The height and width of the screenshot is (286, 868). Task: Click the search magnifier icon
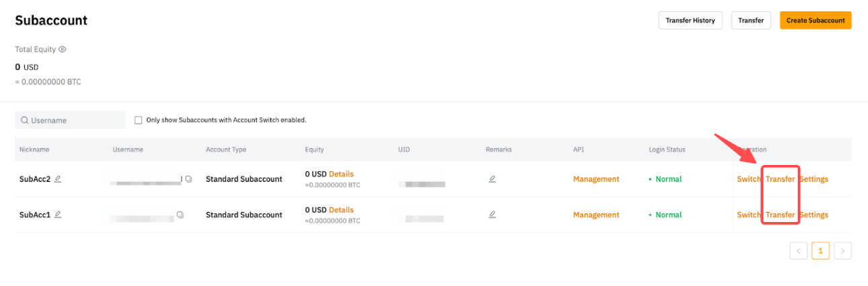pos(24,120)
